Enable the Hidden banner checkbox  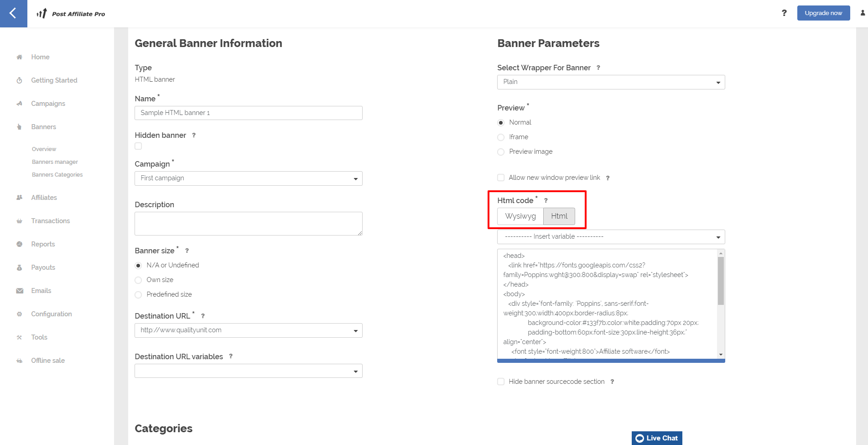click(x=138, y=146)
